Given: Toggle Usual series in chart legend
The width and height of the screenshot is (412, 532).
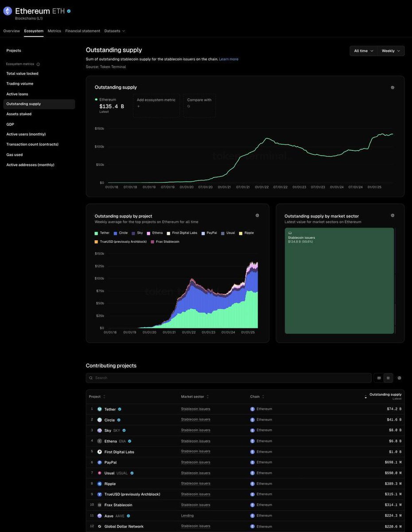Looking at the screenshot, I should point(228,233).
